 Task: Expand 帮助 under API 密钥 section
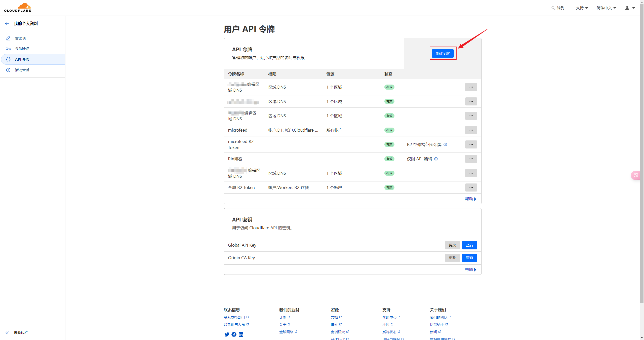470,270
